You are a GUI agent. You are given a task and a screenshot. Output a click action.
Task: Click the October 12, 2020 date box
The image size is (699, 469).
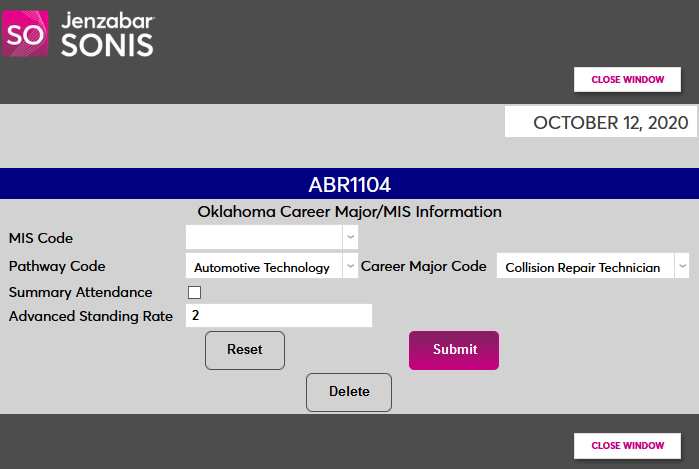pos(600,123)
